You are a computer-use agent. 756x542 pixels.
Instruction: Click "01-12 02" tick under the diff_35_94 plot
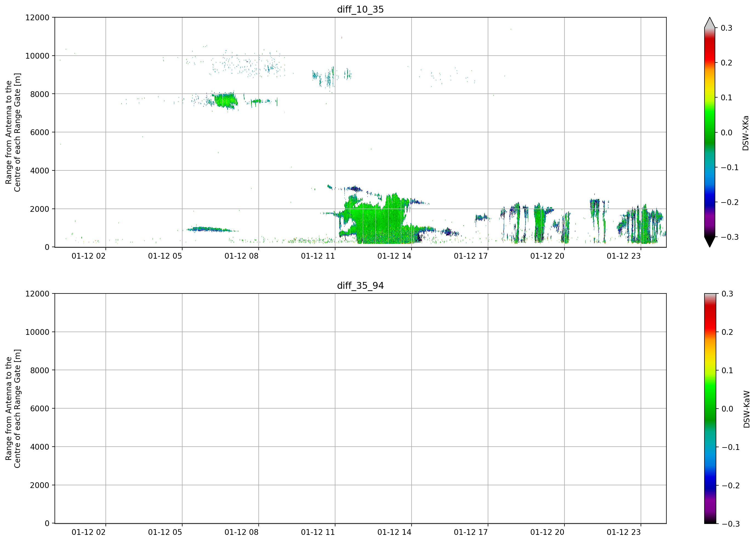tap(89, 532)
